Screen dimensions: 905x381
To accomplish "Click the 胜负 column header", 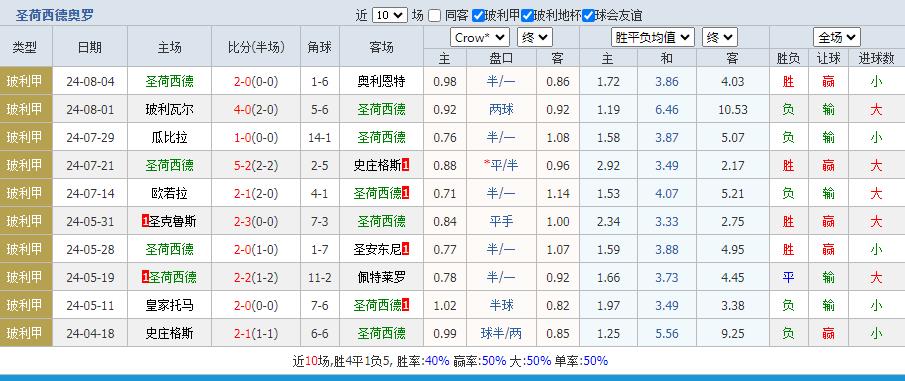I will 788,58.
